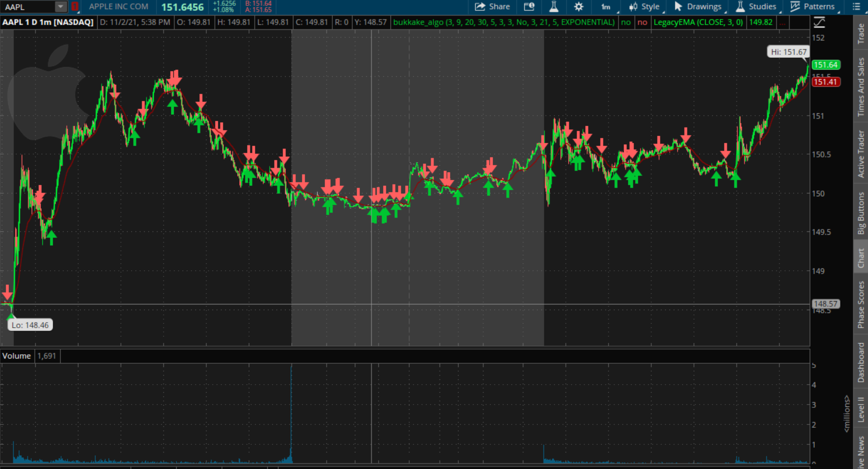Click the last price 151.6456 readout

pos(182,7)
